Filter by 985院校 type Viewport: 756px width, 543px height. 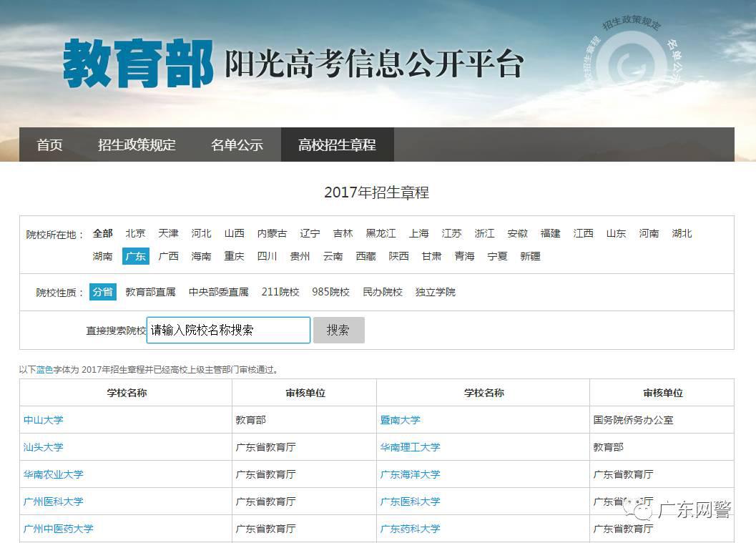(x=330, y=292)
